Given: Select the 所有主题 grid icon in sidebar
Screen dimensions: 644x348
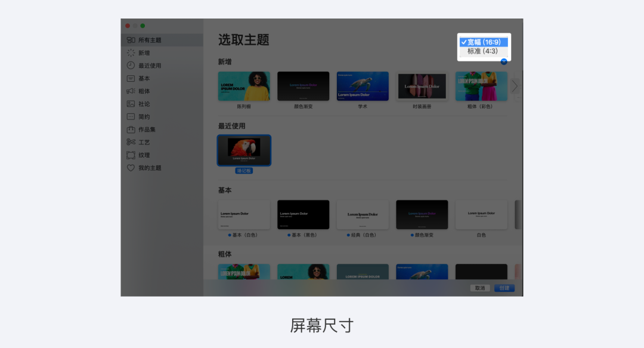Looking at the screenshot, I should click(131, 40).
